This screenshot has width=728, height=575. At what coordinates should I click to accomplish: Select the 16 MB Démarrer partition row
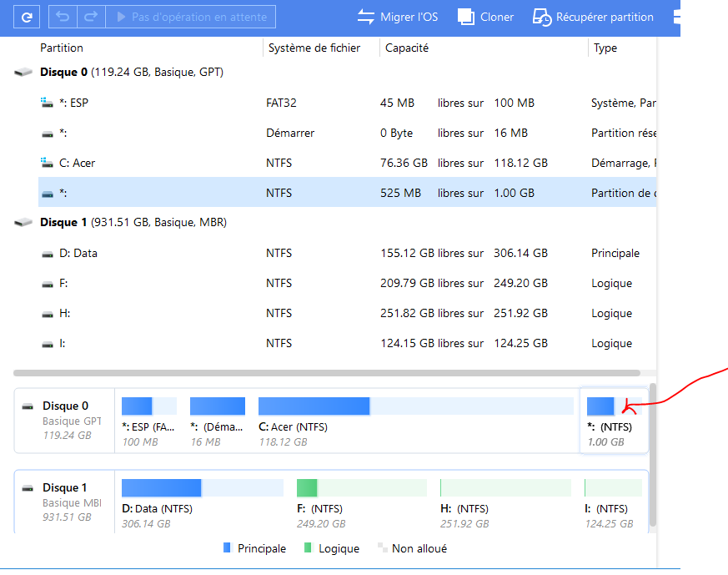click(x=347, y=133)
